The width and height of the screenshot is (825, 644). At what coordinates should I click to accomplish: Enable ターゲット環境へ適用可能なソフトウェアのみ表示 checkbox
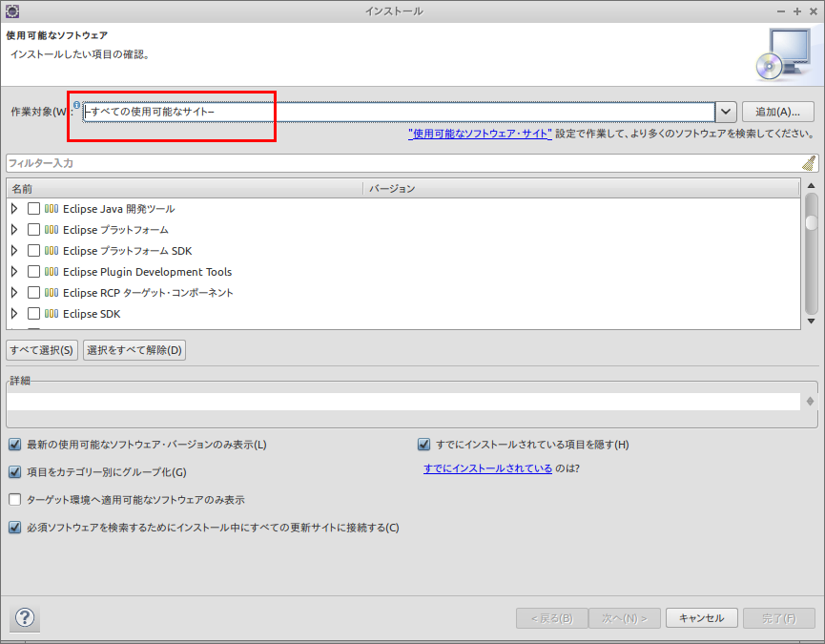[x=14, y=499]
